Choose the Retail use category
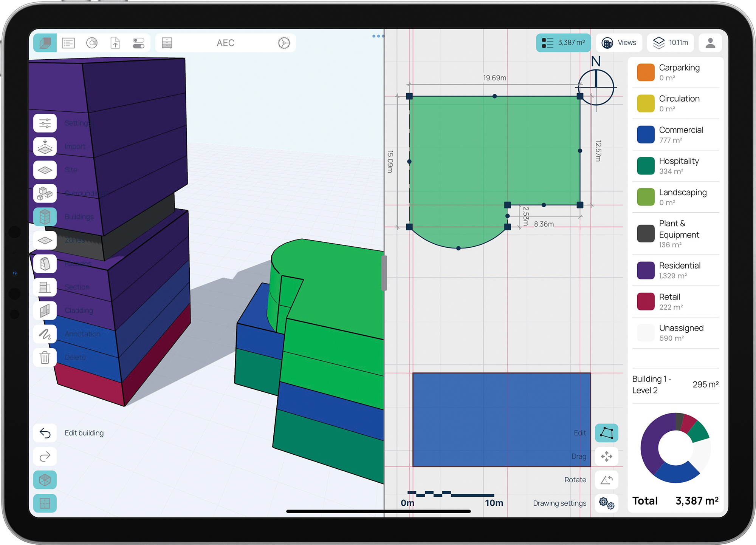Image resolution: width=756 pixels, height=545 pixels. 676,301
